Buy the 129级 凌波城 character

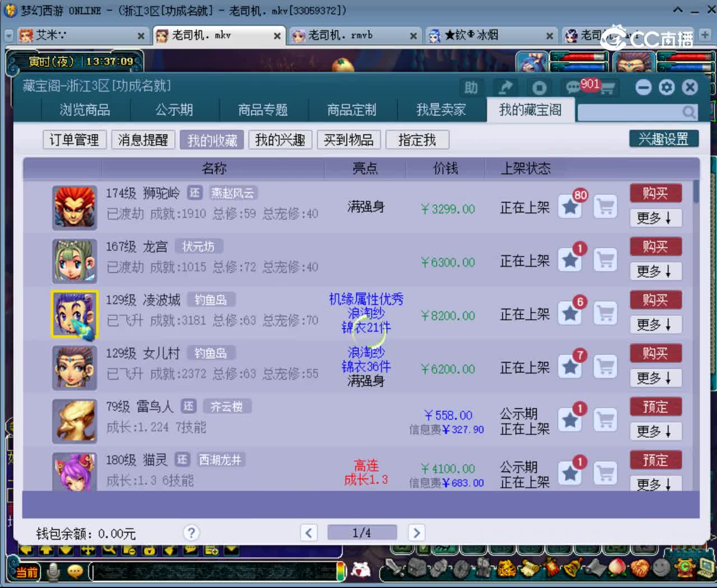point(655,300)
